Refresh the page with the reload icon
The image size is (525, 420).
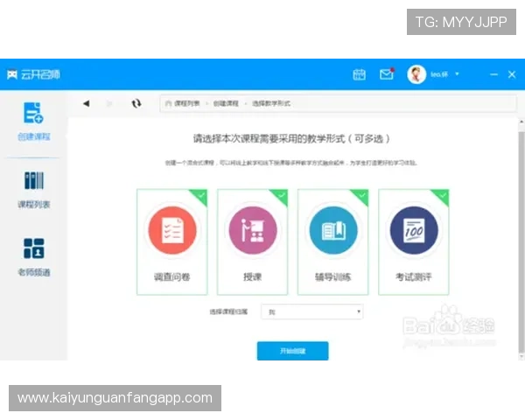pyautogui.click(x=136, y=103)
